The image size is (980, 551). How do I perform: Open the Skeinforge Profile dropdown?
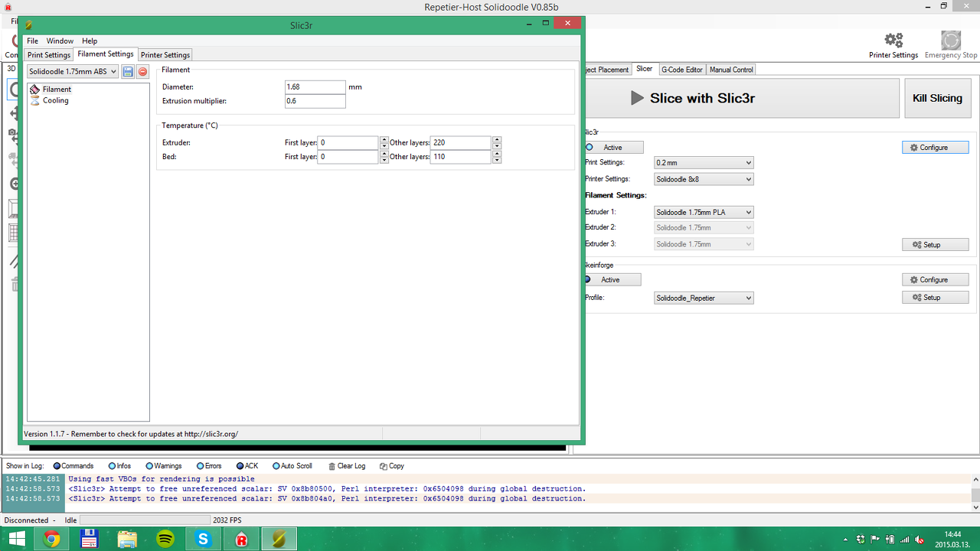[704, 298]
